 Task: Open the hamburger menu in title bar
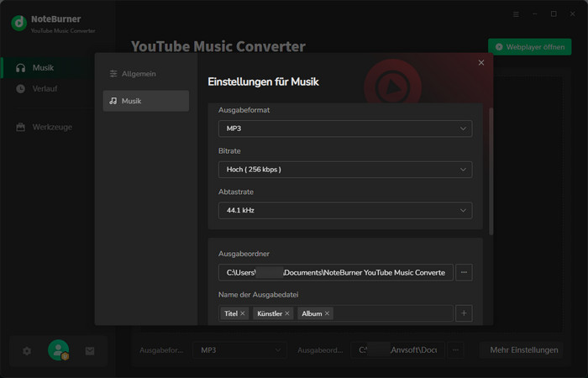[x=516, y=14]
